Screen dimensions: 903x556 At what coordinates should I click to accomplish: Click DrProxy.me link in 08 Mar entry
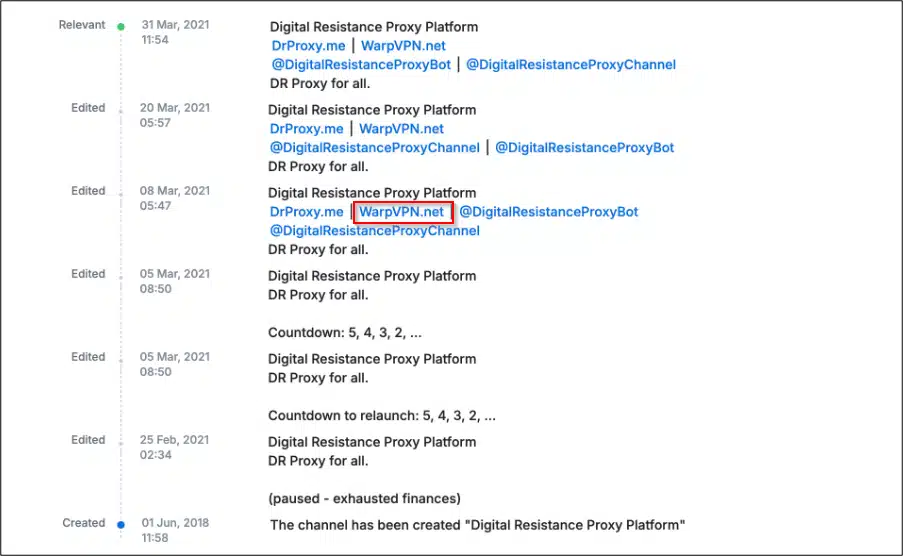coord(306,212)
